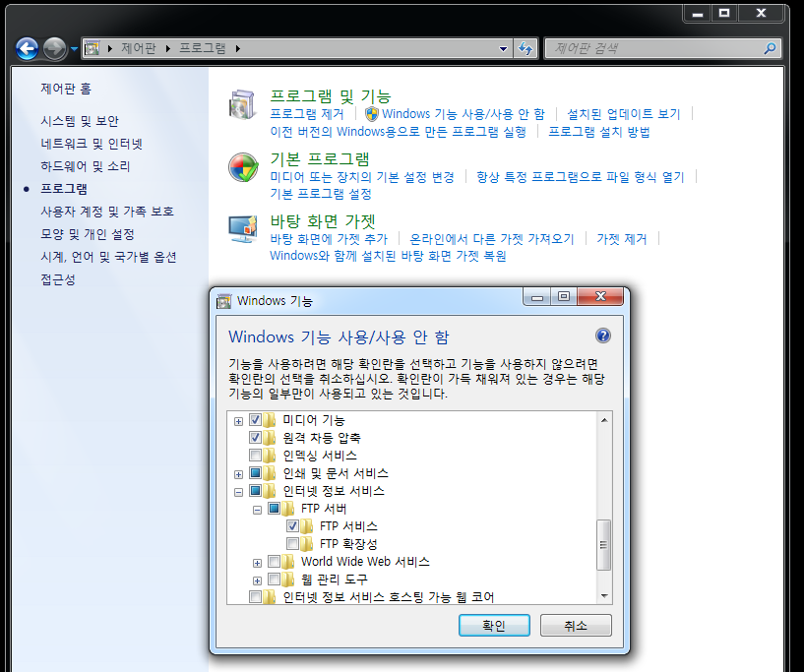The image size is (804, 672).
Task: Select 제어판 홈 in the sidebar
Action: coord(66,89)
